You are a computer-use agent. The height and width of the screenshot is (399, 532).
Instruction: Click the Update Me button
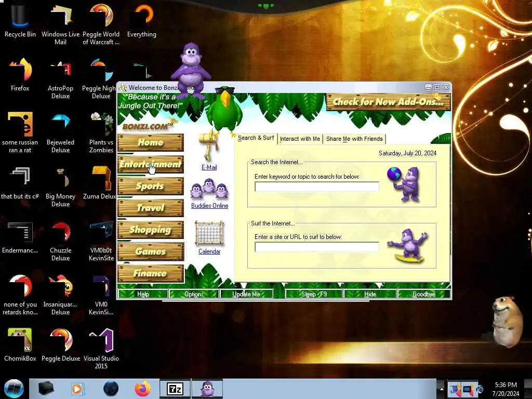(x=246, y=294)
